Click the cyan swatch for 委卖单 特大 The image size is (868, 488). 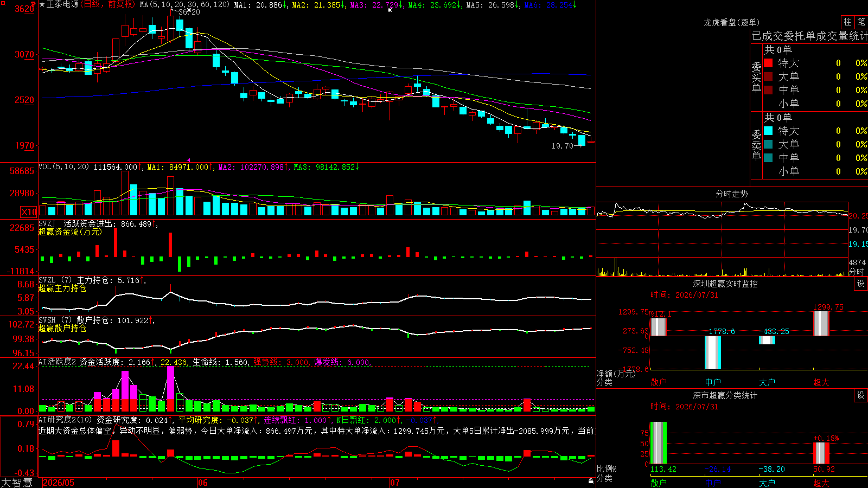[768, 131]
